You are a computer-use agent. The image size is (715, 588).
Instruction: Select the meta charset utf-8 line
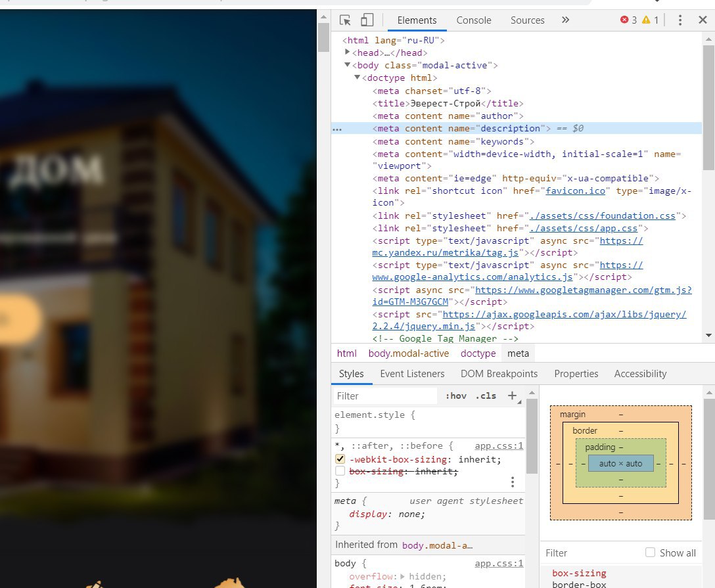pyautogui.click(x=432, y=91)
